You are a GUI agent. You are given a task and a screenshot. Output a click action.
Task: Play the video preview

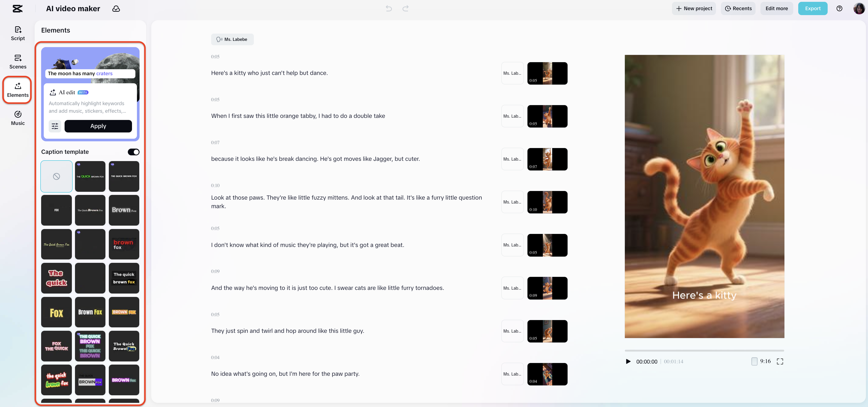pyautogui.click(x=628, y=361)
